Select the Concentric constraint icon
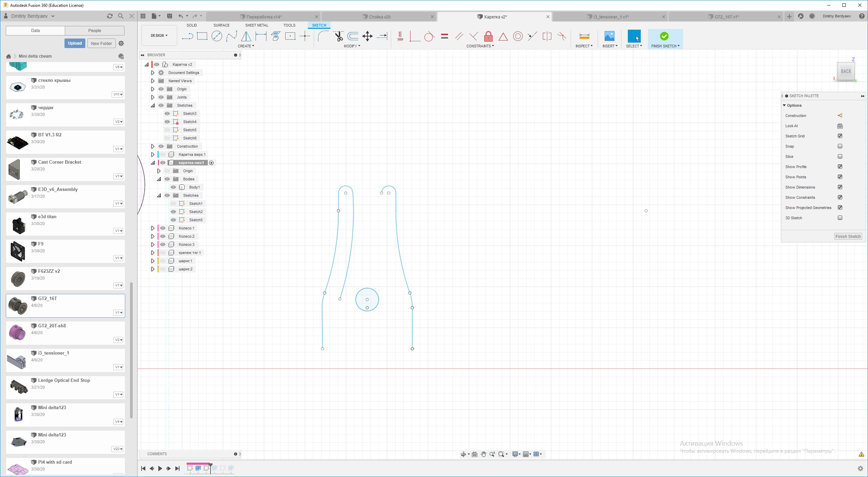 (x=518, y=36)
